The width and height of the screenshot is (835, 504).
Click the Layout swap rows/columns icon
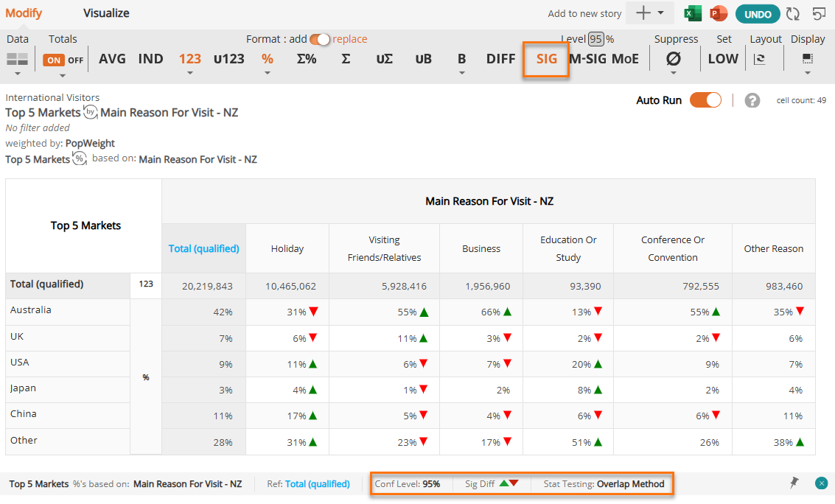pos(760,59)
